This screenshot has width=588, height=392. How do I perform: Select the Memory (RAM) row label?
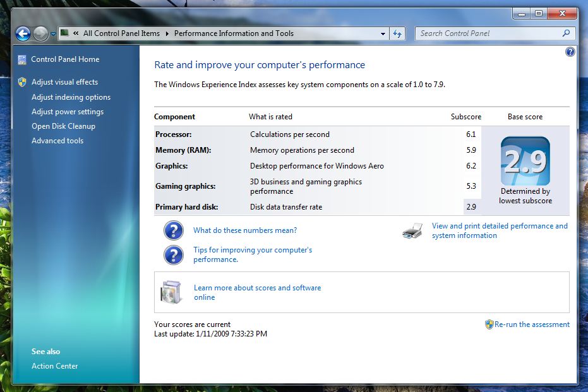click(x=183, y=150)
